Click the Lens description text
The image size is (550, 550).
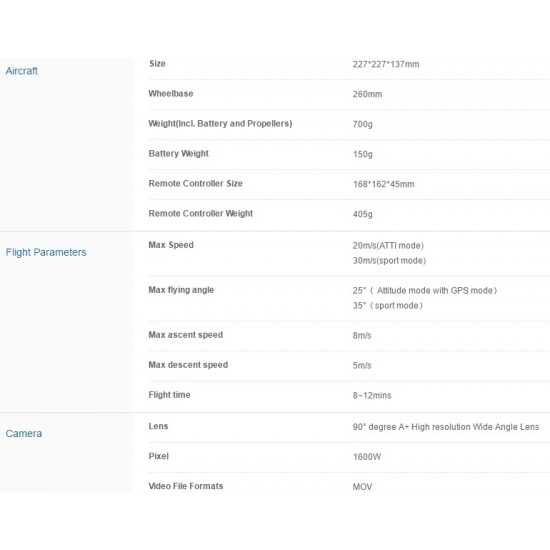446,427
